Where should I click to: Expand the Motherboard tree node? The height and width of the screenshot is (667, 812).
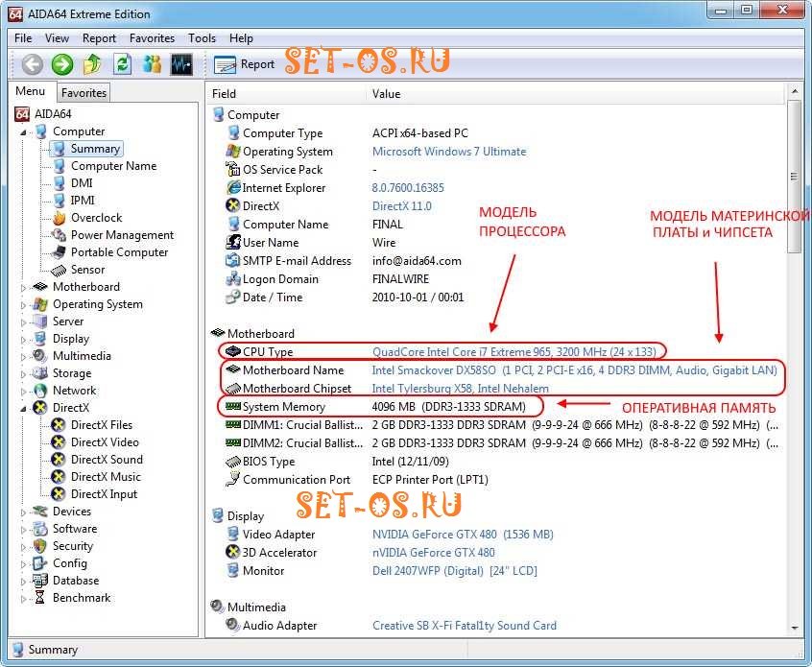coord(24,287)
